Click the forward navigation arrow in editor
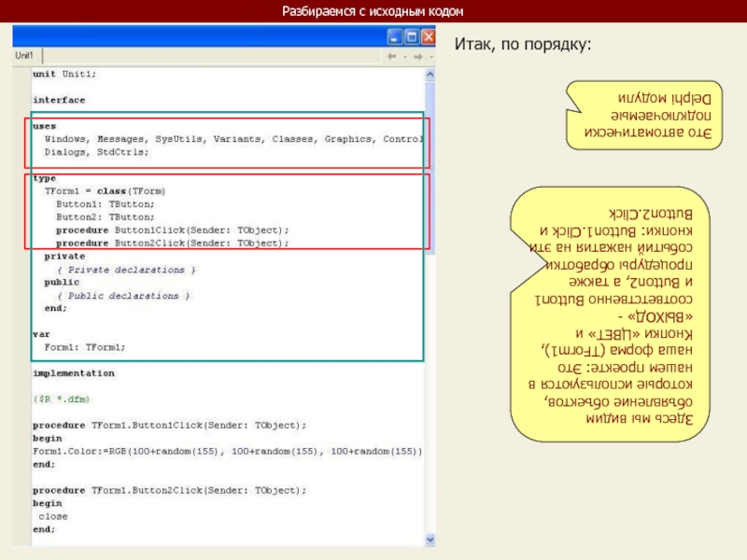Viewport: 747px width, 560px height. [418, 57]
